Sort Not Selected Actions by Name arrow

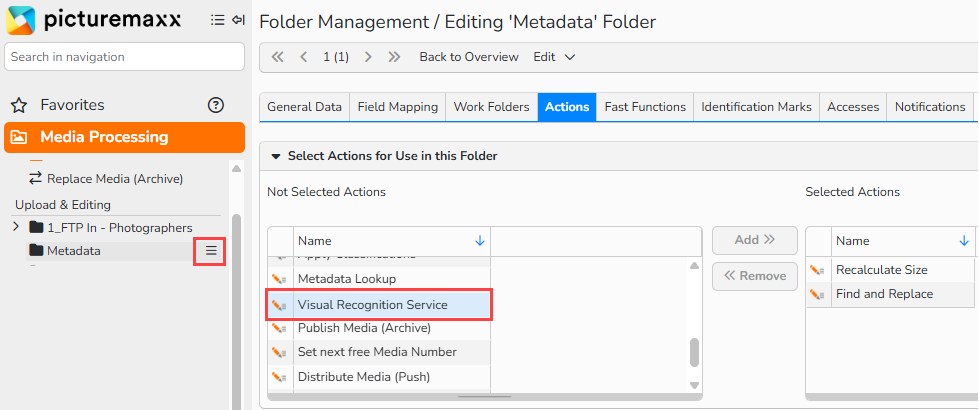pyautogui.click(x=480, y=241)
